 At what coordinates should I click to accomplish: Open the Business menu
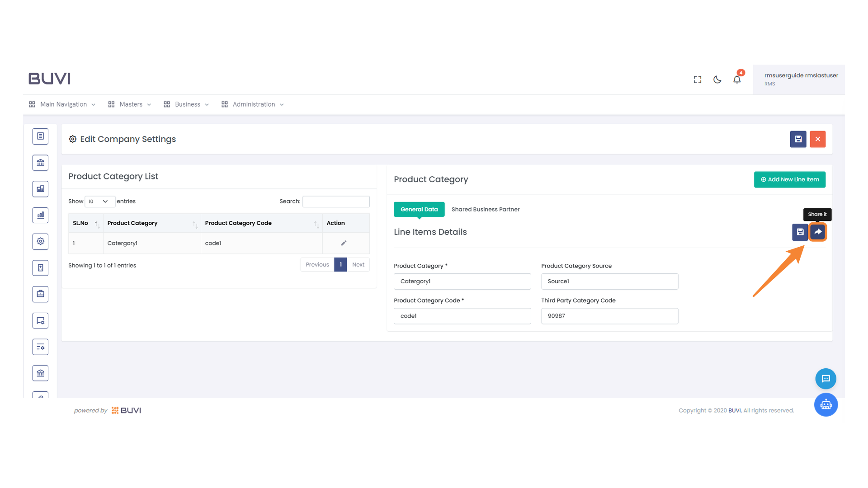click(186, 104)
